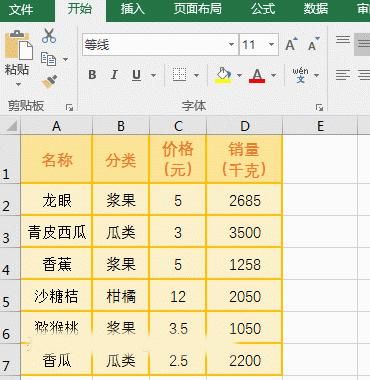Click header cell 分类
The height and width of the screenshot is (380, 370).
(121, 159)
